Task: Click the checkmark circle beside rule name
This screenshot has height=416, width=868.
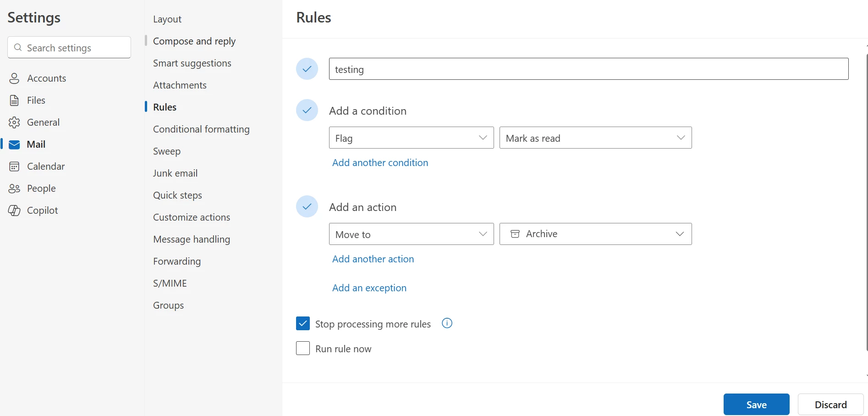Action: (307, 69)
